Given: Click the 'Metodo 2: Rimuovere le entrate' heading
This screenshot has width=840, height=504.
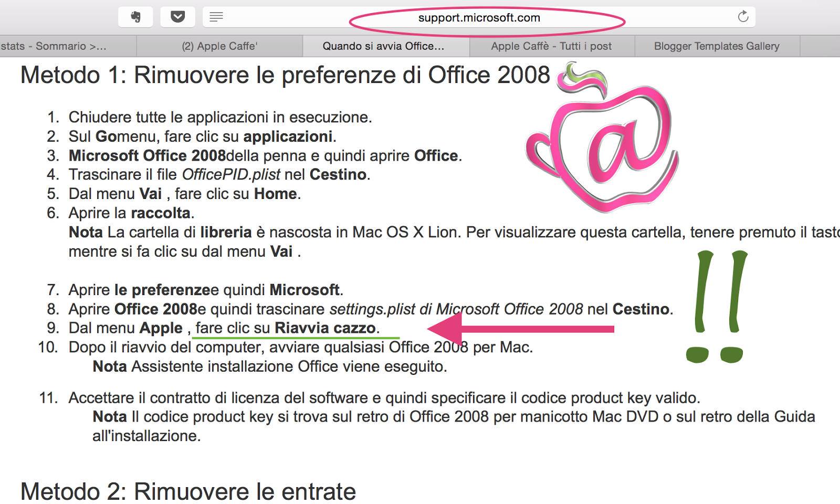Looking at the screenshot, I should 188,492.
